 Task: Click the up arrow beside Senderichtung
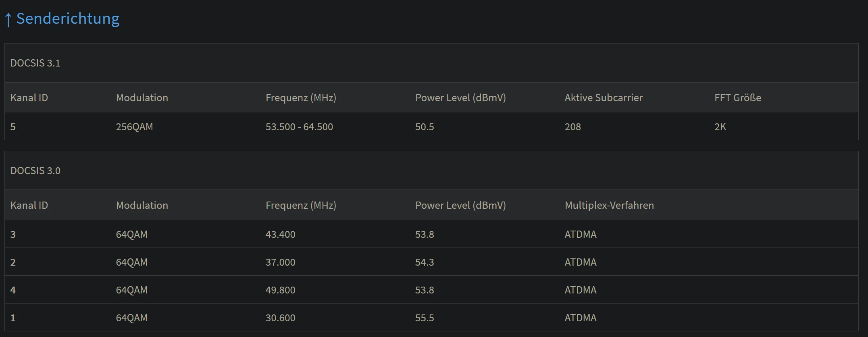tap(8, 19)
